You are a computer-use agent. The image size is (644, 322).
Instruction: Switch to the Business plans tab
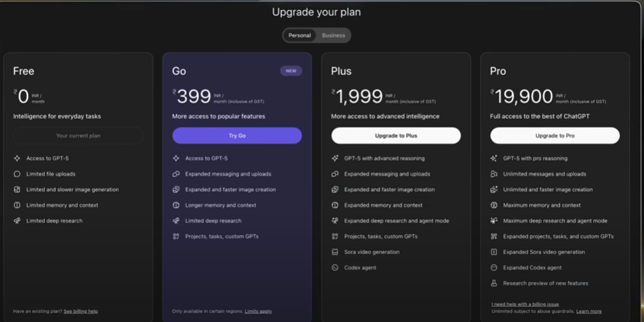point(334,35)
